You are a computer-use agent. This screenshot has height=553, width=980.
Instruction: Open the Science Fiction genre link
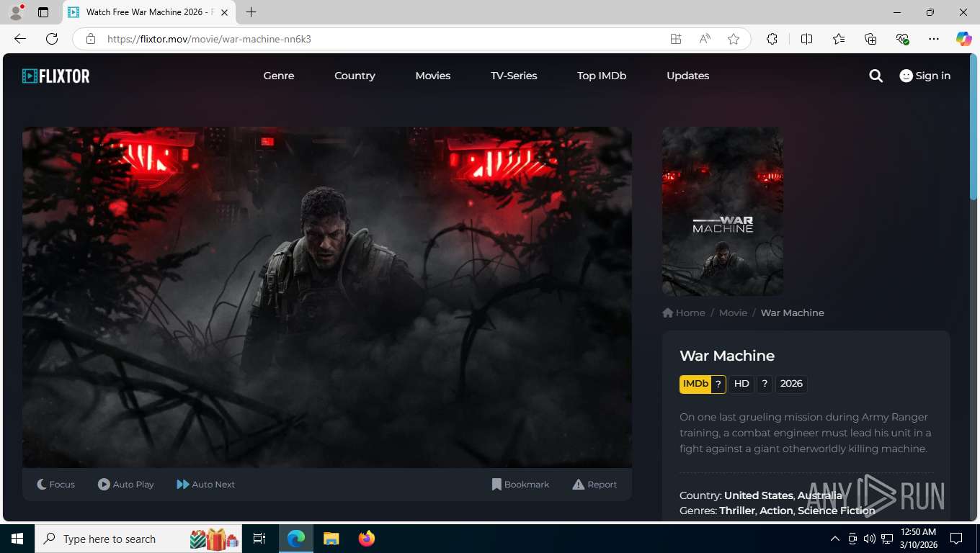(837, 511)
